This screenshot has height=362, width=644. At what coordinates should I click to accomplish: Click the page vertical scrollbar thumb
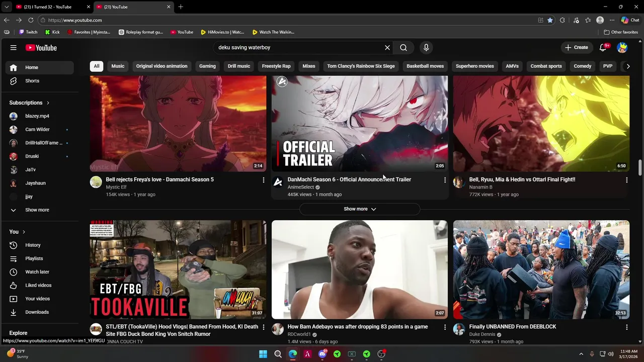(x=640, y=168)
